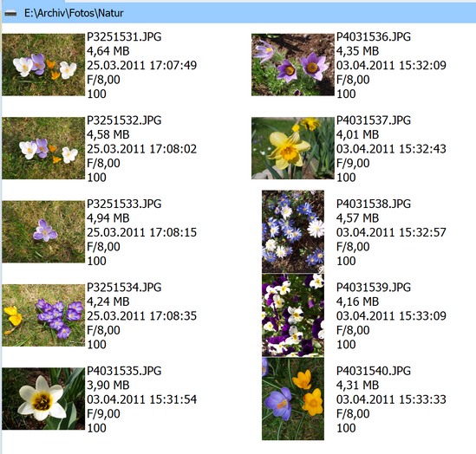Select the date 03.04.2011 15:32:57 entry
The image size is (476, 454).
(391, 232)
